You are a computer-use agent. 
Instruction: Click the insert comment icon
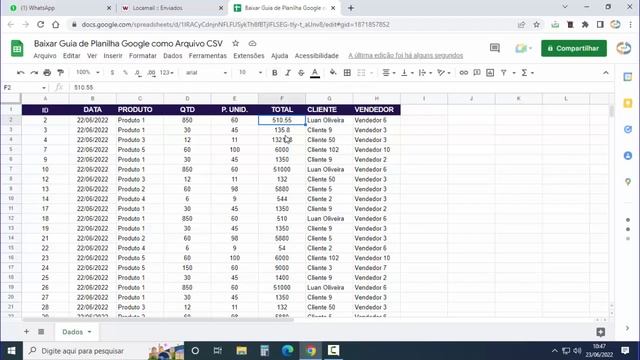pos(477,73)
